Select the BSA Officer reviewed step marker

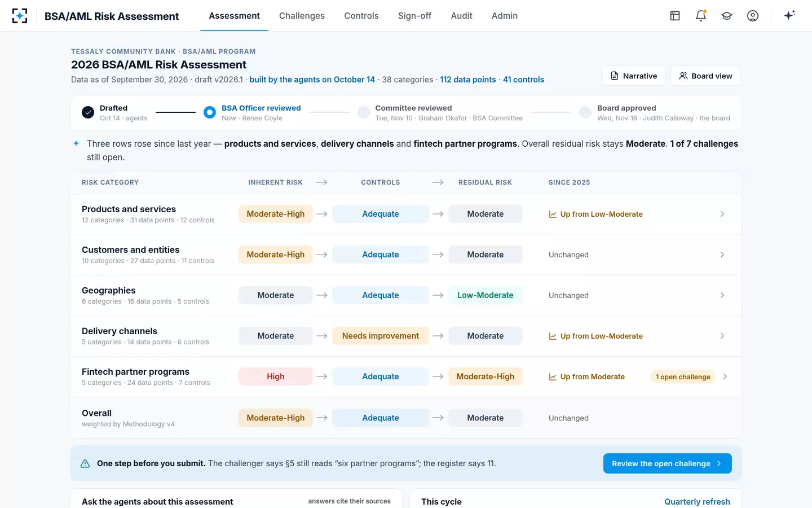(x=210, y=112)
